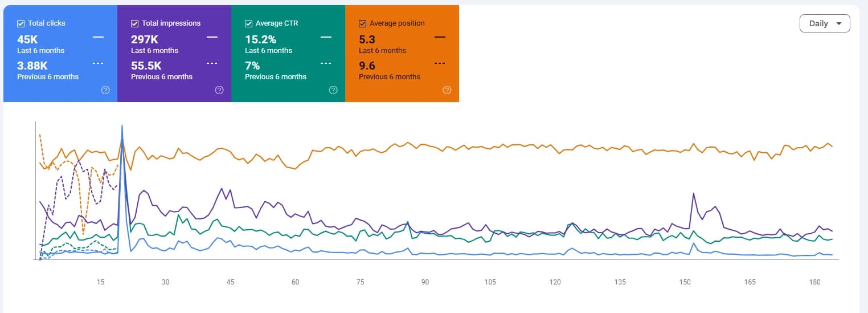This screenshot has width=868, height=313.
Task: Uncheck the Average position checkbox
Action: (x=362, y=23)
